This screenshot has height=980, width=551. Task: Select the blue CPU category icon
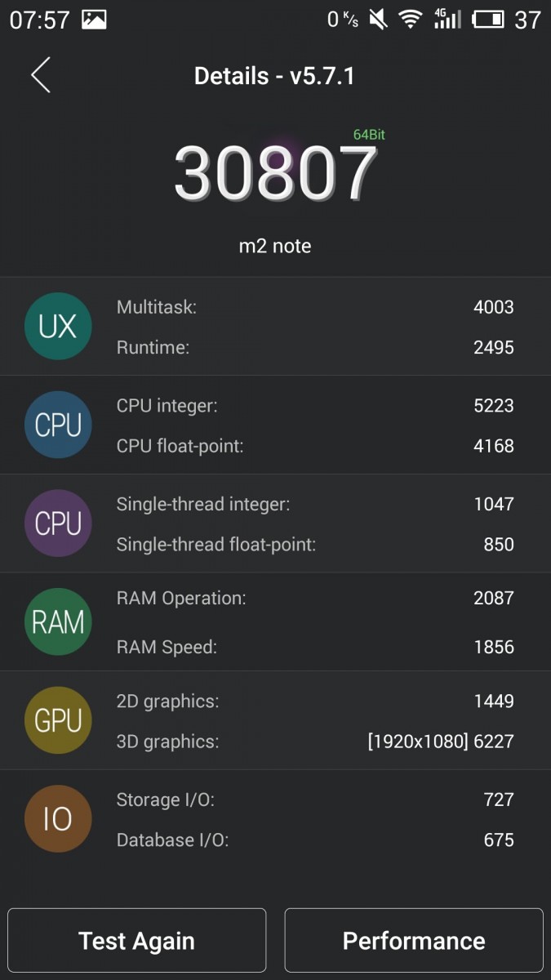(x=58, y=425)
